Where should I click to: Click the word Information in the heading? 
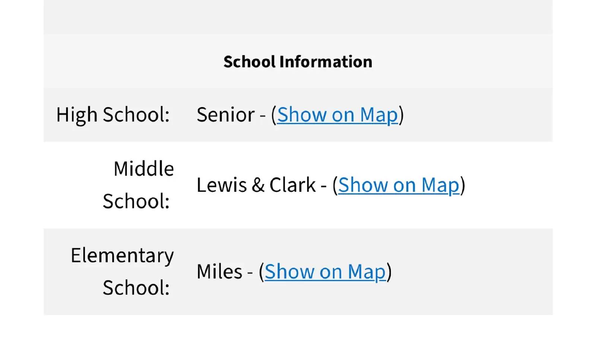[x=326, y=62]
